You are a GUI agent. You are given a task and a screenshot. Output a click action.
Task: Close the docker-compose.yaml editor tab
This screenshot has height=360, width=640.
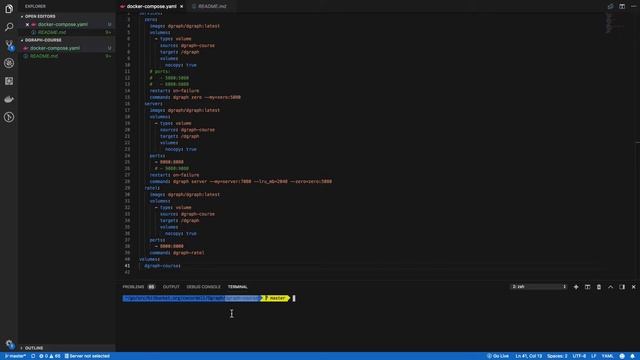(182, 7)
